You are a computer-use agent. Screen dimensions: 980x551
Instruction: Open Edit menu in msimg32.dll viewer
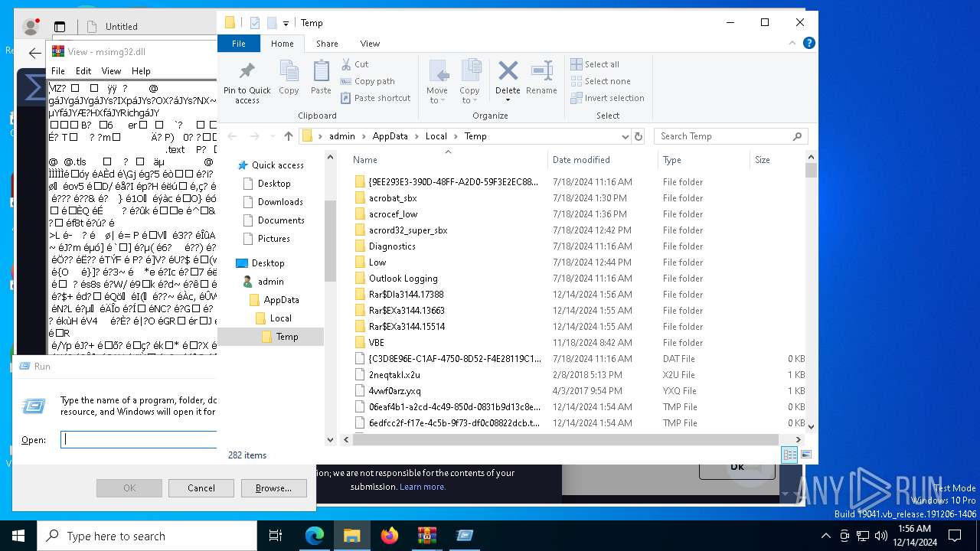click(83, 71)
